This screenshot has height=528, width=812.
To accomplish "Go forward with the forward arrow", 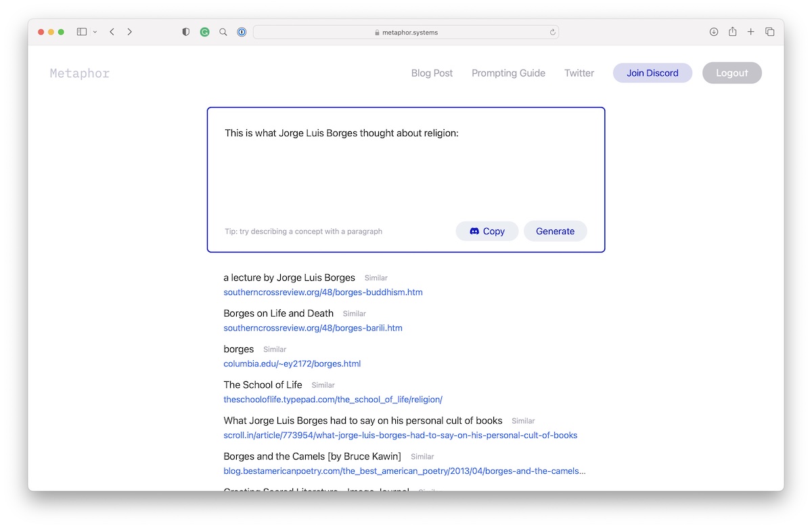I will coord(130,32).
